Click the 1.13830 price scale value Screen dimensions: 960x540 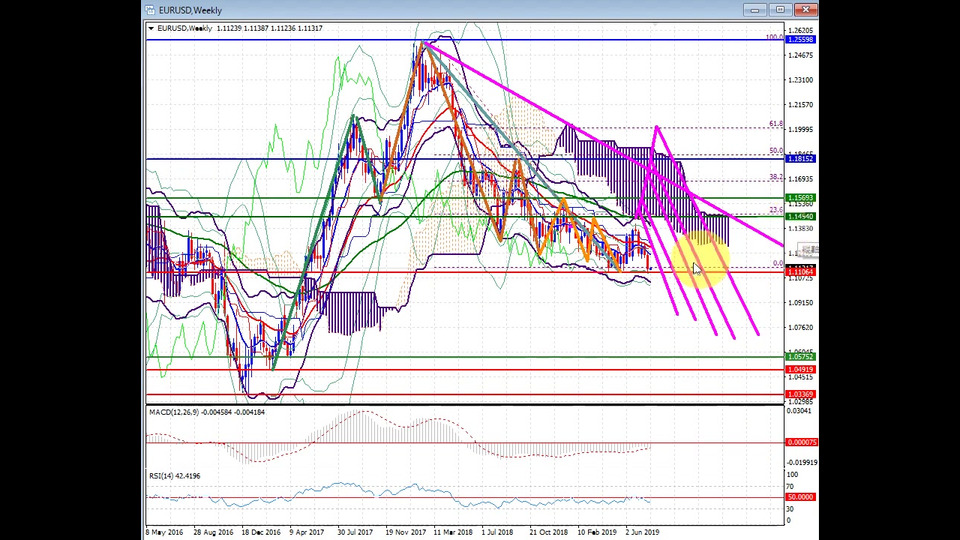[x=801, y=229]
